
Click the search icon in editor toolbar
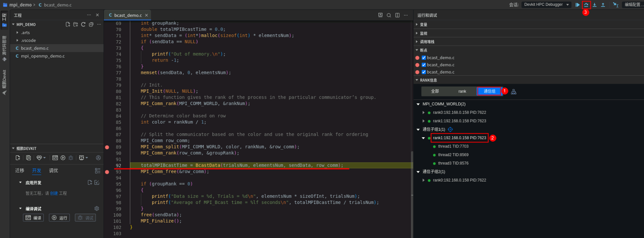point(389,15)
